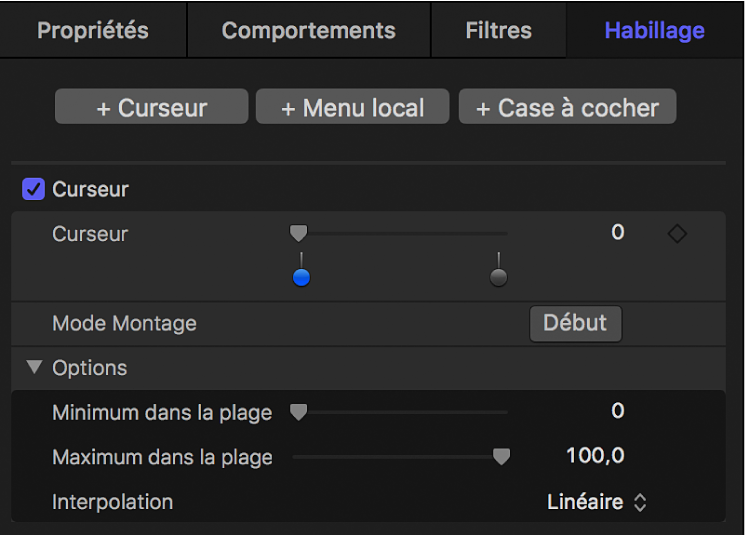
Task: Click the Maximum dans la plage value 100,0
Action: [596, 456]
